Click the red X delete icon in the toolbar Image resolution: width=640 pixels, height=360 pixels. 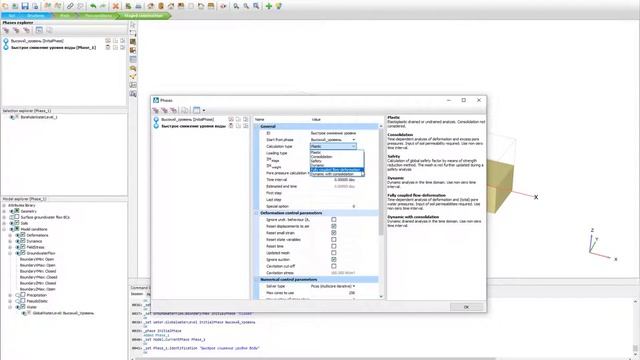116,6
